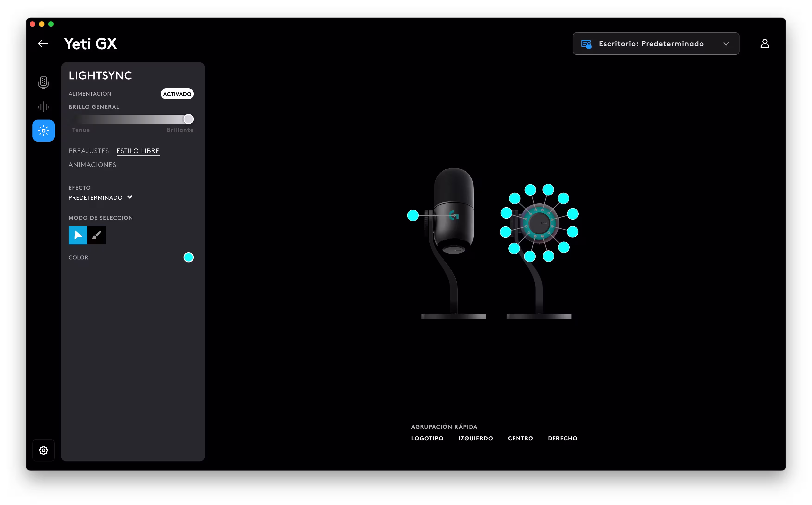Open the settings gear icon

tap(43, 450)
